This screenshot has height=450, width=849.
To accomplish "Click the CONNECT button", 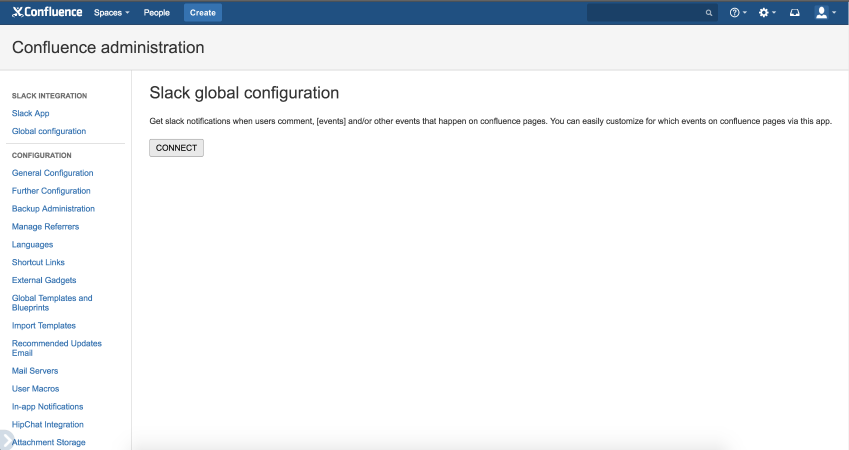I will tap(177, 148).
